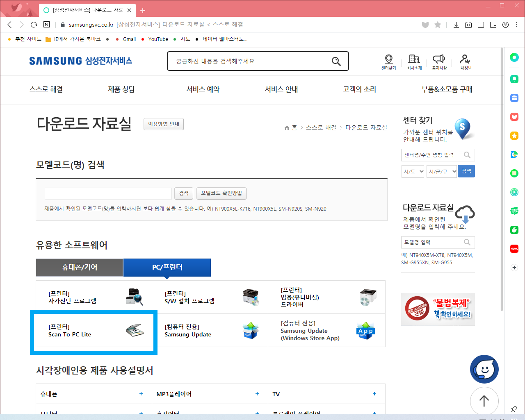Click magnifier in 센터명 search field
This screenshot has height=420, width=525.
click(467, 155)
